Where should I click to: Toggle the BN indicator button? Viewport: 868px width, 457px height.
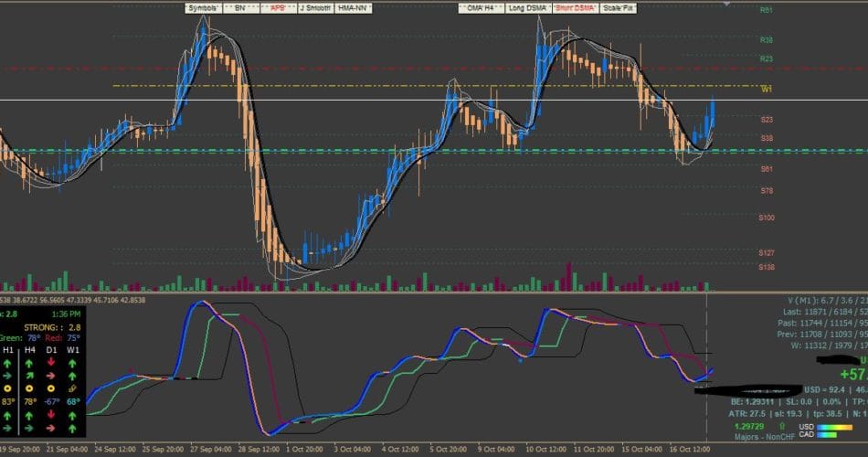240,7
